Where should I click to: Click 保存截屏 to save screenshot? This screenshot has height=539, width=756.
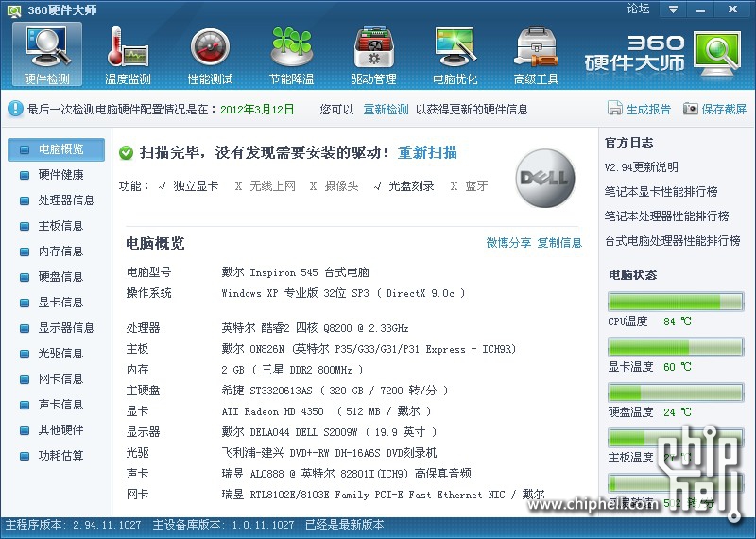(x=715, y=109)
